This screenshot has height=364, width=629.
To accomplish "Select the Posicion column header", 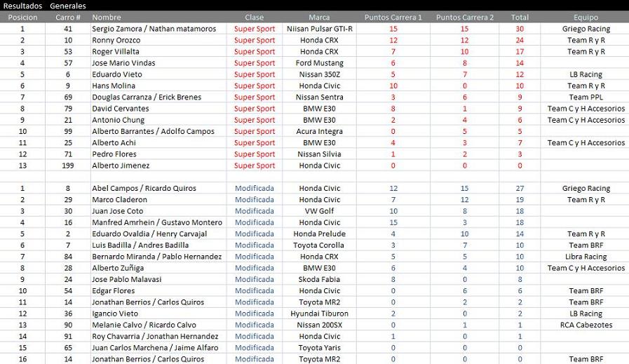I will coord(22,18).
